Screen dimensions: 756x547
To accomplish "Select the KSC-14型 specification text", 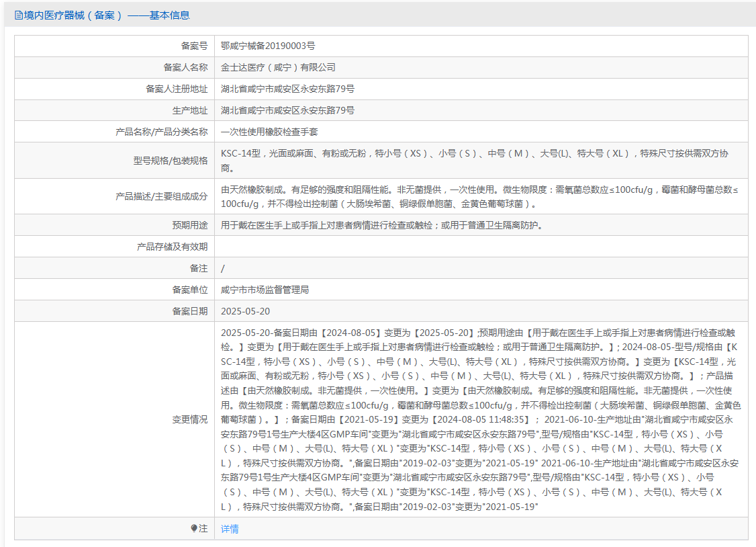I will pyautogui.click(x=475, y=161).
